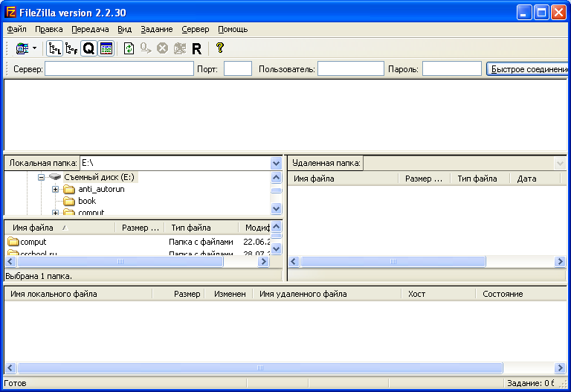Click the Disconnect toolbar icon
The image size is (571, 392).
tap(179, 48)
